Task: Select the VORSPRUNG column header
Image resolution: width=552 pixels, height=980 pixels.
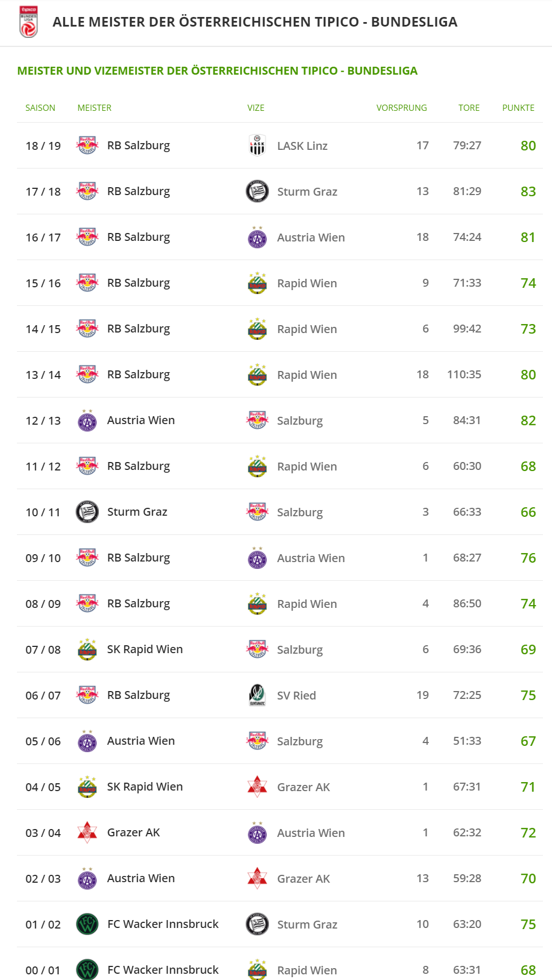Action: point(402,107)
